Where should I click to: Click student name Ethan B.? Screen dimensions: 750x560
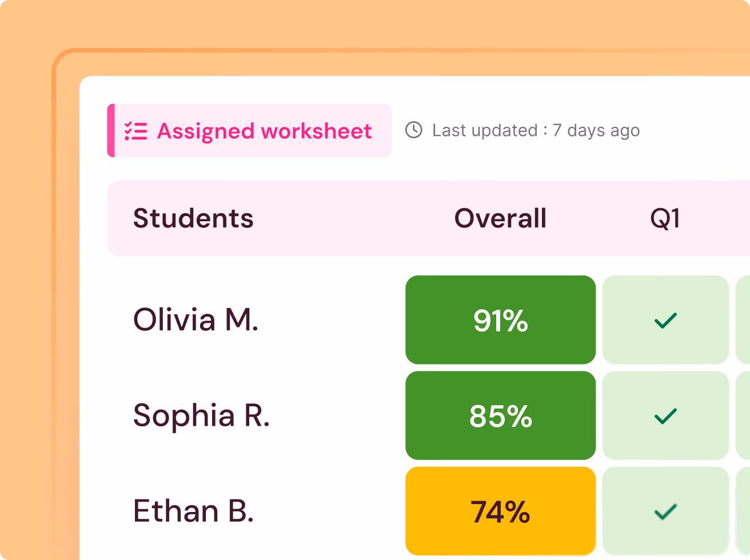point(193,511)
